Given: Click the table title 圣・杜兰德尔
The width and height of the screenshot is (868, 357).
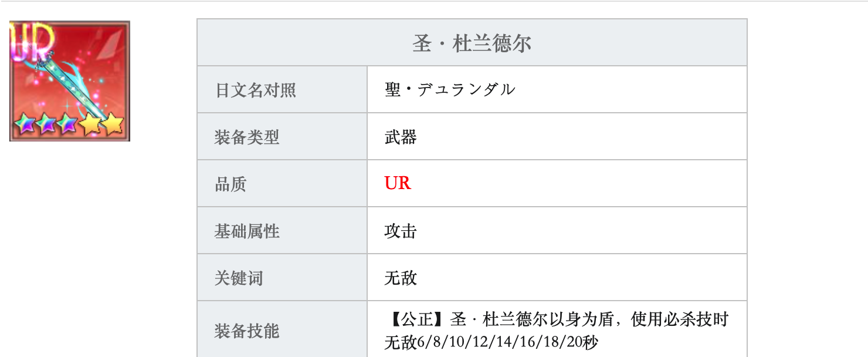Looking at the screenshot, I should pyautogui.click(x=472, y=43).
